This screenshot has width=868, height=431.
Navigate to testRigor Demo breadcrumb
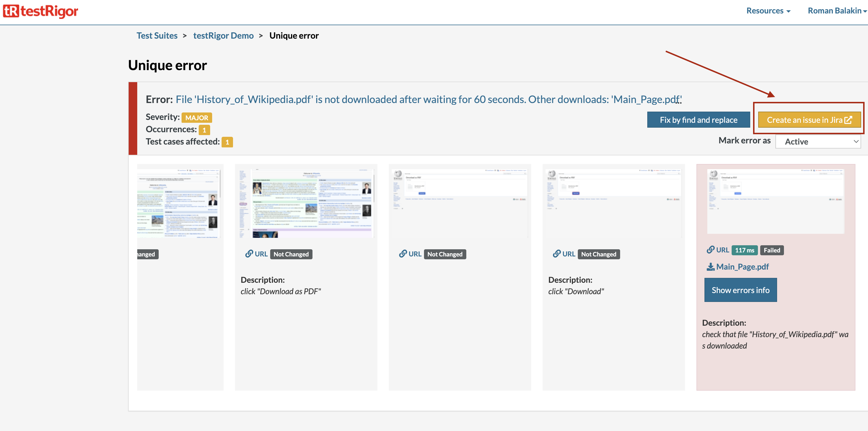coord(223,35)
